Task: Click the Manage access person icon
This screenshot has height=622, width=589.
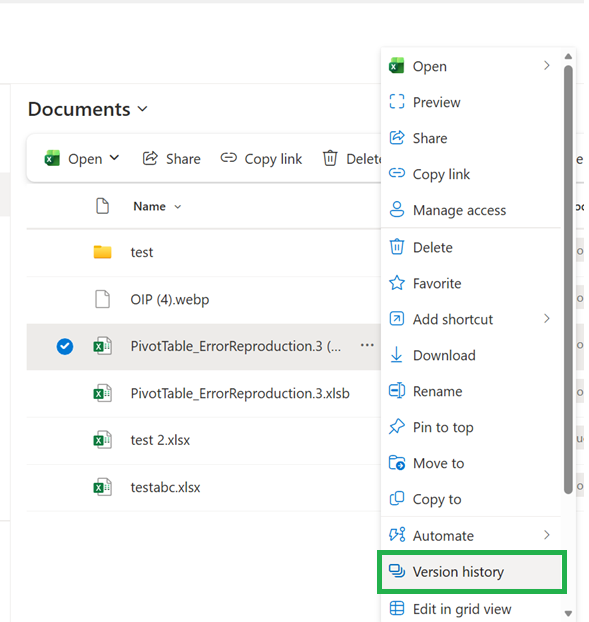Action: [x=397, y=209]
